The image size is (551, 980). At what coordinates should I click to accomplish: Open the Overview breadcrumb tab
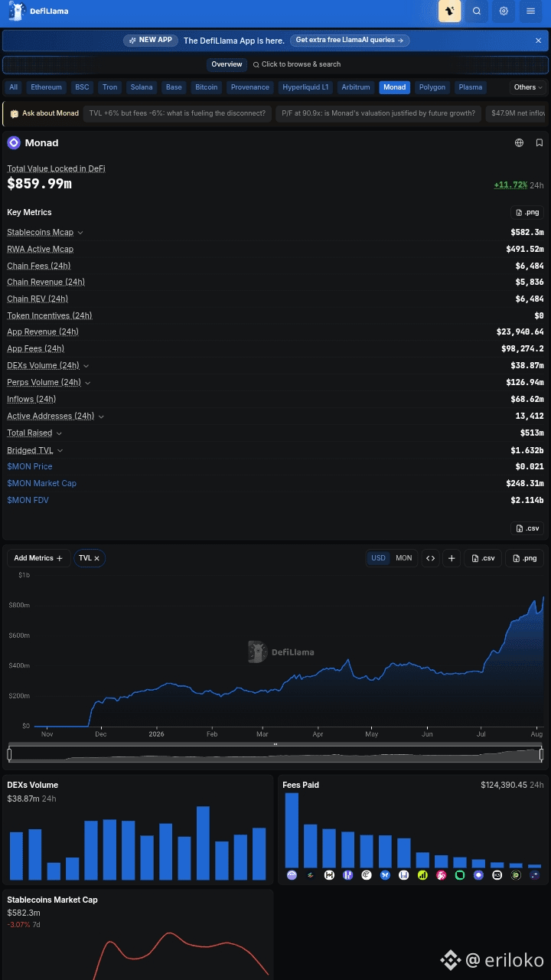click(227, 64)
